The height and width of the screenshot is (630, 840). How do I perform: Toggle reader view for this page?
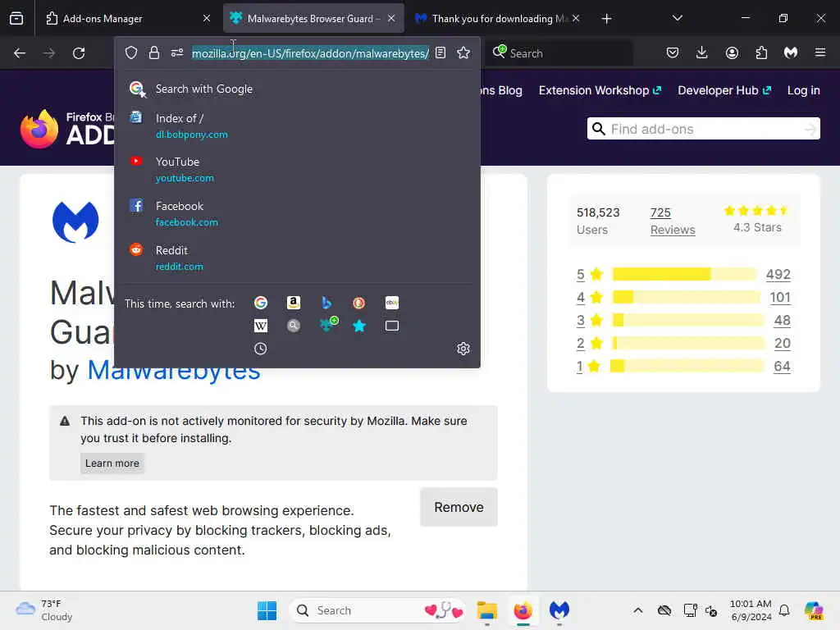click(441, 52)
